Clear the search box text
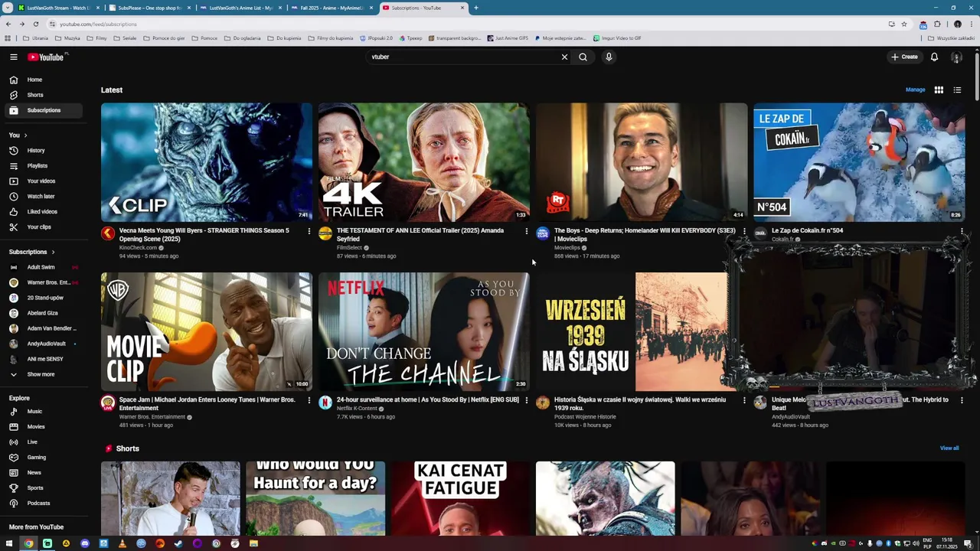Viewport: 980px width, 551px height. tap(564, 57)
